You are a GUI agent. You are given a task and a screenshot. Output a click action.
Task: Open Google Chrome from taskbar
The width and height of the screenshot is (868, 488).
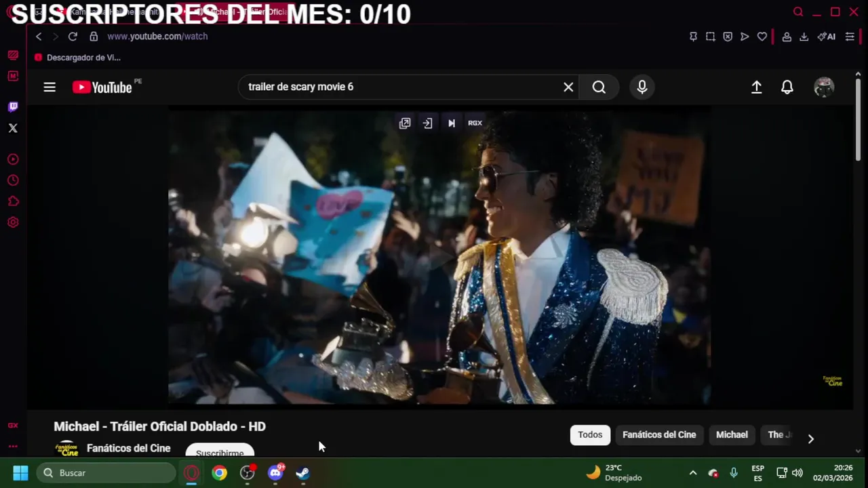pyautogui.click(x=219, y=473)
